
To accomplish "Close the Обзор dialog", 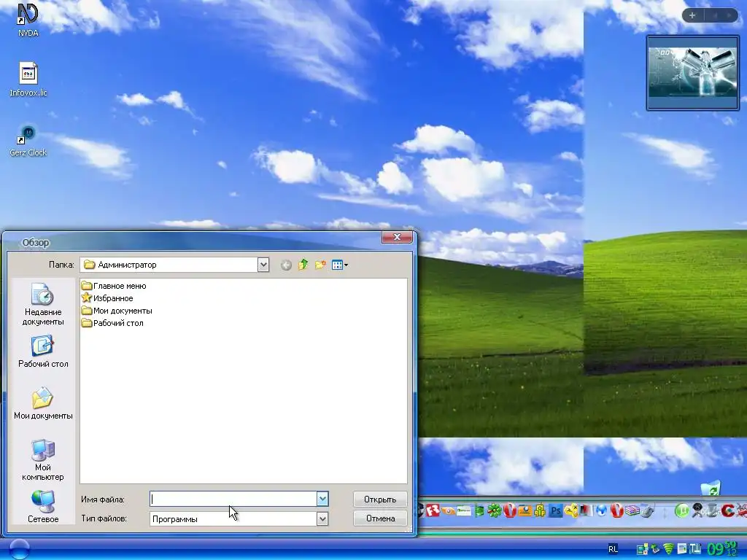I will pos(397,237).
